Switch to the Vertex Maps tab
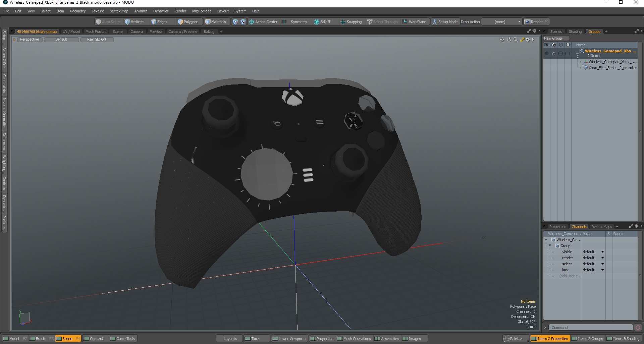The image size is (644, 344). [x=602, y=227]
